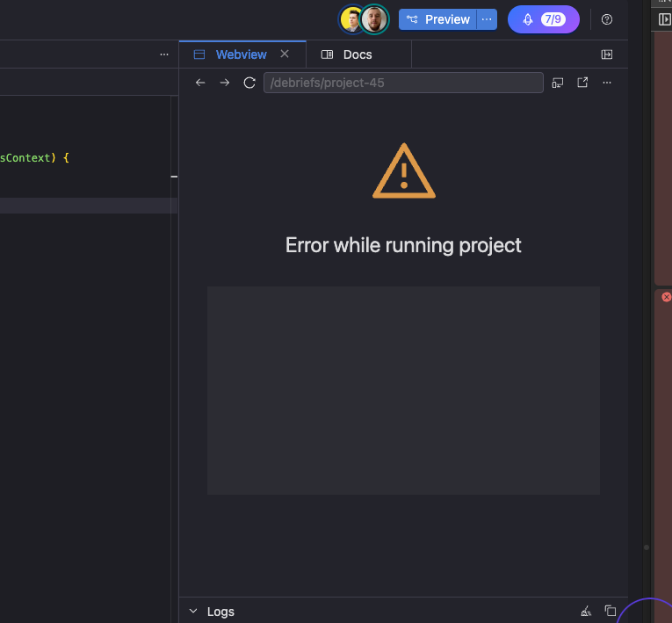
Task: Open webview in a new window
Action: click(582, 83)
